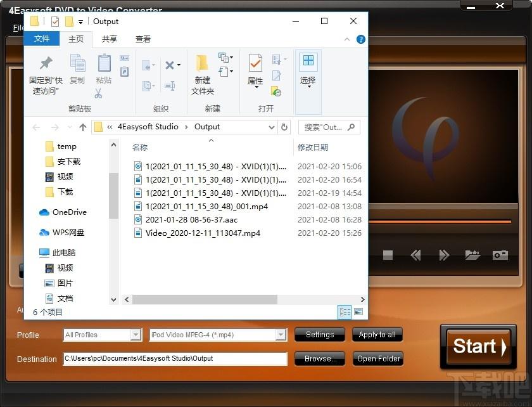
Task: Sort by 名称 column header
Action: click(x=140, y=148)
